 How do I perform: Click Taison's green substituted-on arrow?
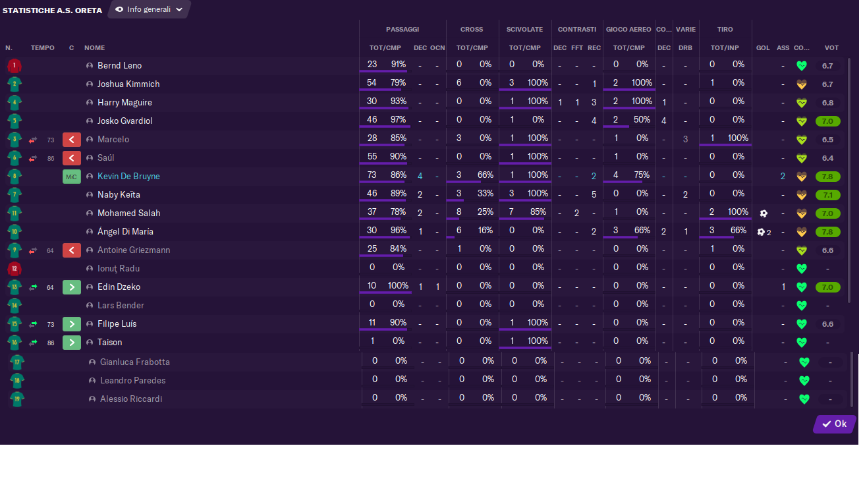pos(72,343)
